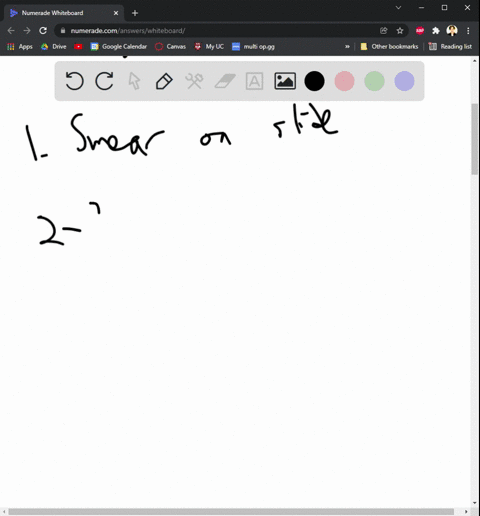Open the Chrome profile avatar
The image size is (480, 516).
[x=452, y=31]
